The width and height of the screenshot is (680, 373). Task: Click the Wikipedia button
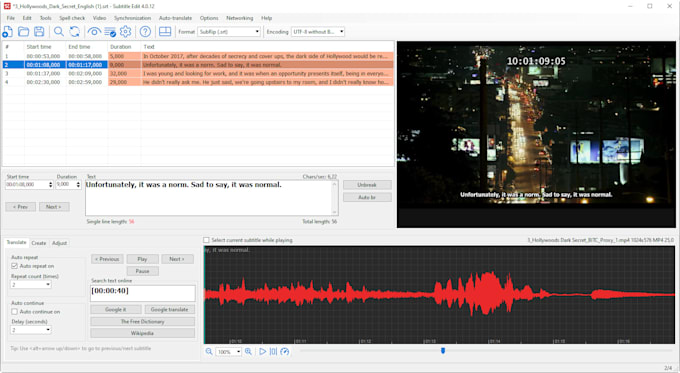pos(142,333)
